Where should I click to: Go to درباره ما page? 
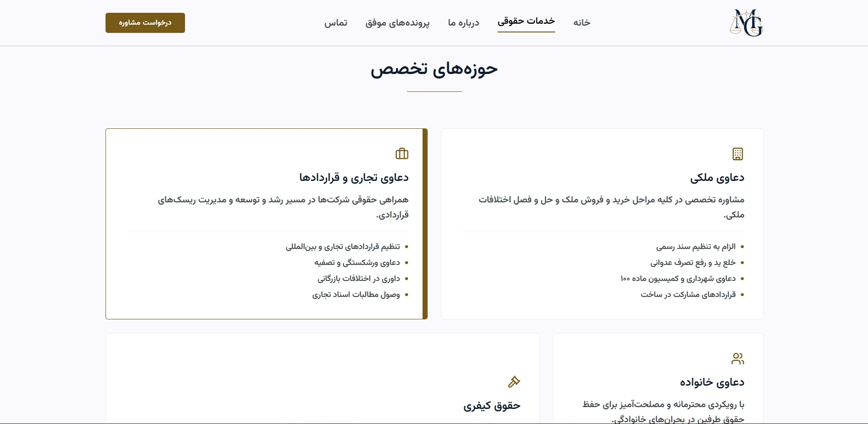[x=464, y=22]
